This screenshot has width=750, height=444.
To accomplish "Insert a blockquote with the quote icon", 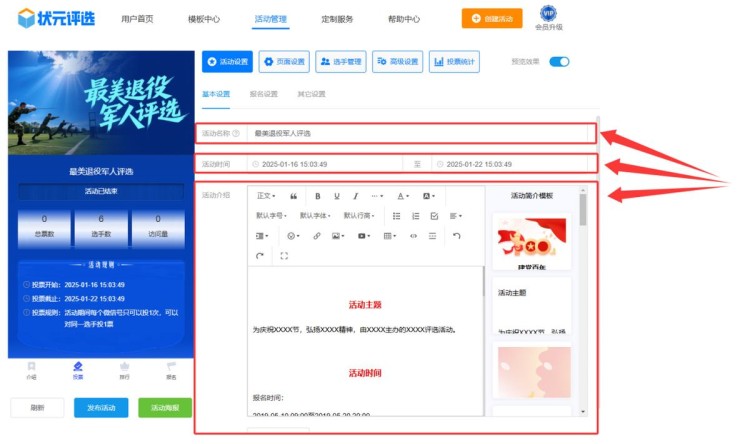I will pyautogui.click(x=293, y=196).
